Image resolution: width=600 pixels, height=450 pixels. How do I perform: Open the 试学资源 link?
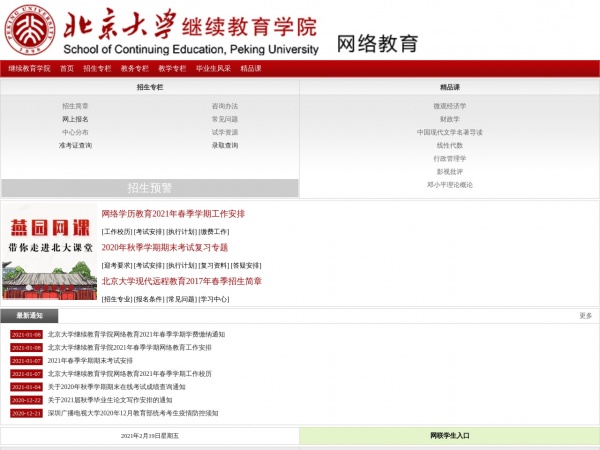point(225,132)
